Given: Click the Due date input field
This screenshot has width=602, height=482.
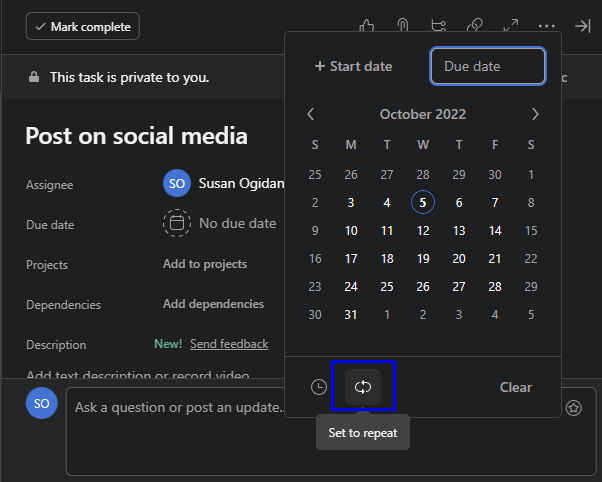Looking at the screenshot, I should pos(488,66).
